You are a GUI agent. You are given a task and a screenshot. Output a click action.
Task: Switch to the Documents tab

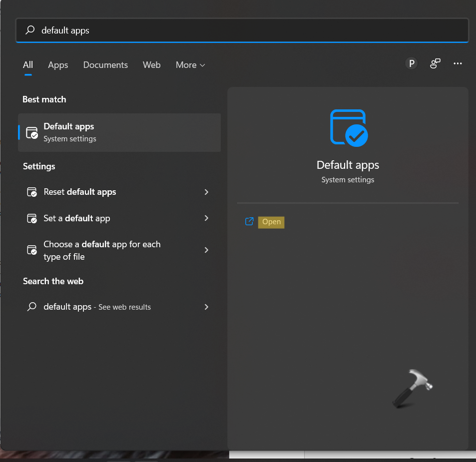[x=105, y=65]
